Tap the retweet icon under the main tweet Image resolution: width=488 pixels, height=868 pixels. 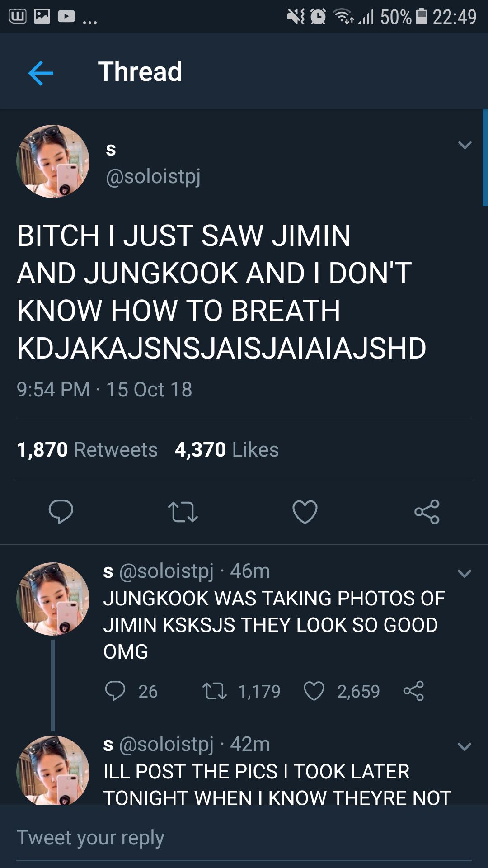point(183,512)
